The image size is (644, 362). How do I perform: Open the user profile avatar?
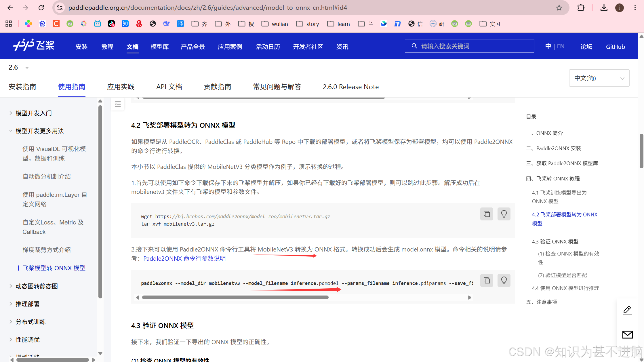tap(620, 8)
